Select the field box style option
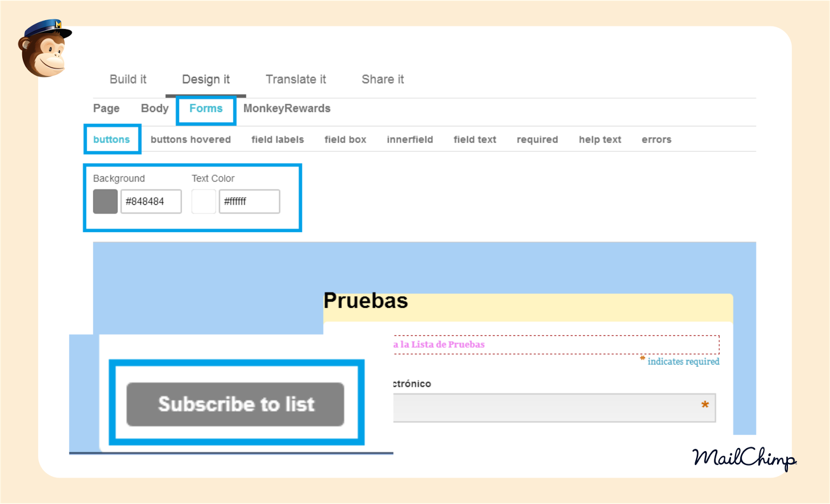Image resolution: width=830 pixels, height=504 pixels. point(345,139)
